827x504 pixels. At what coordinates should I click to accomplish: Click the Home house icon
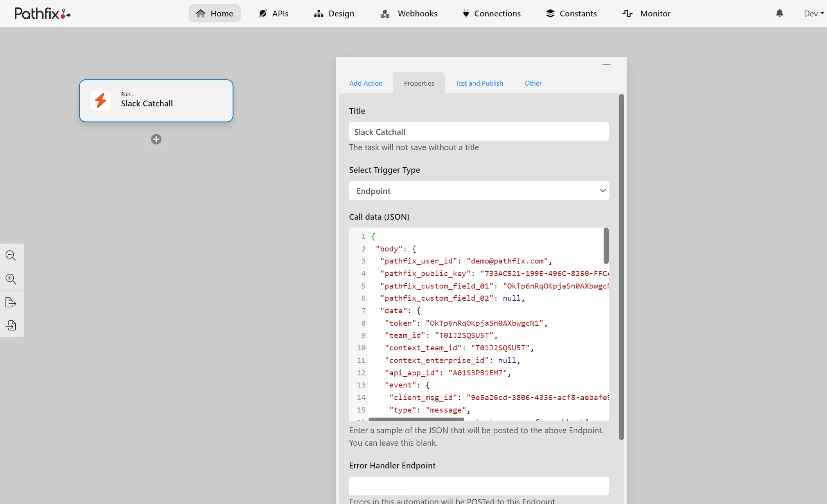coord(201,13)
